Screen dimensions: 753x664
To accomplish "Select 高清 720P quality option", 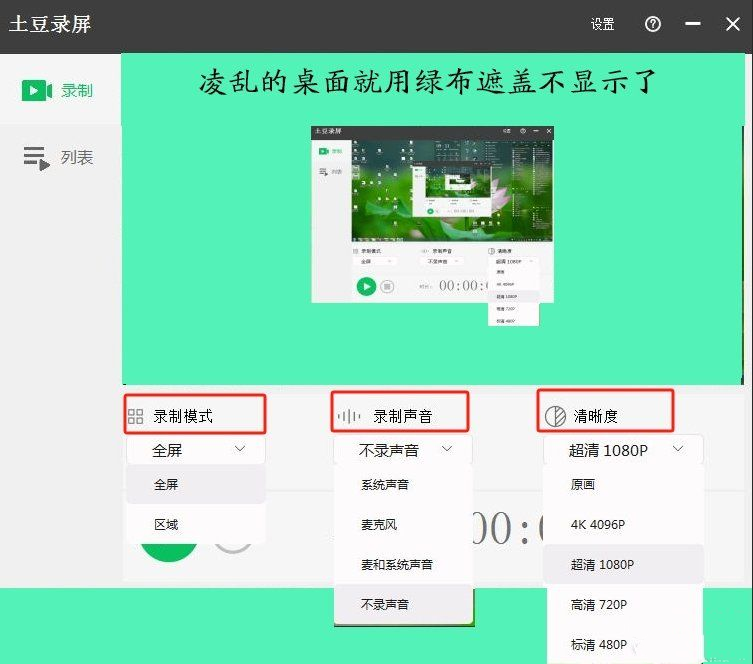I will coord(624,604).
